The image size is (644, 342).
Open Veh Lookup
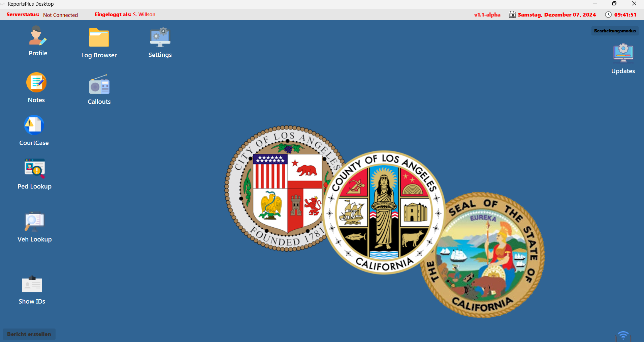point(34,222)
